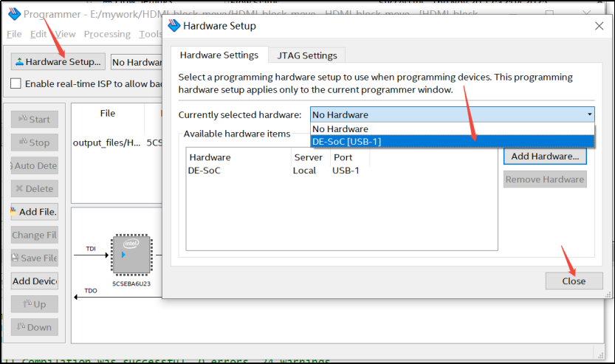Close the Hardware Setup dialog with Close button
This screenshot has height=364, width=615.
point(574,281)
